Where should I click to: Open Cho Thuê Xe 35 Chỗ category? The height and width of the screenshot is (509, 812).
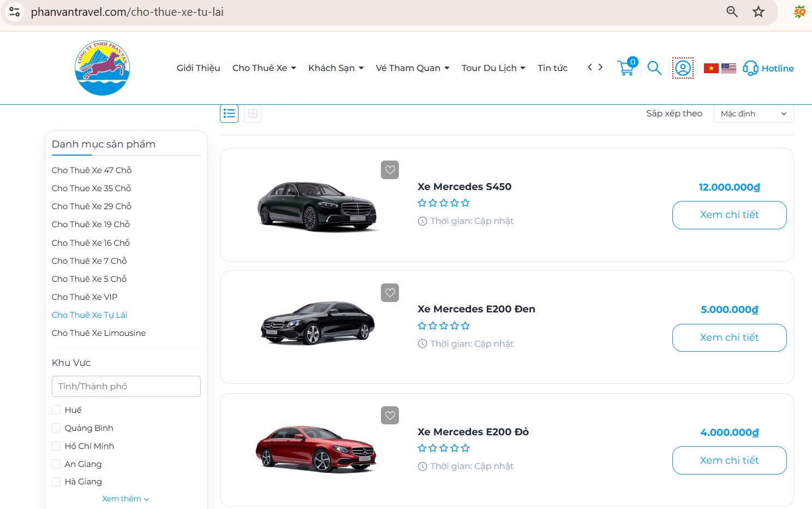click(x=91, y=188)
